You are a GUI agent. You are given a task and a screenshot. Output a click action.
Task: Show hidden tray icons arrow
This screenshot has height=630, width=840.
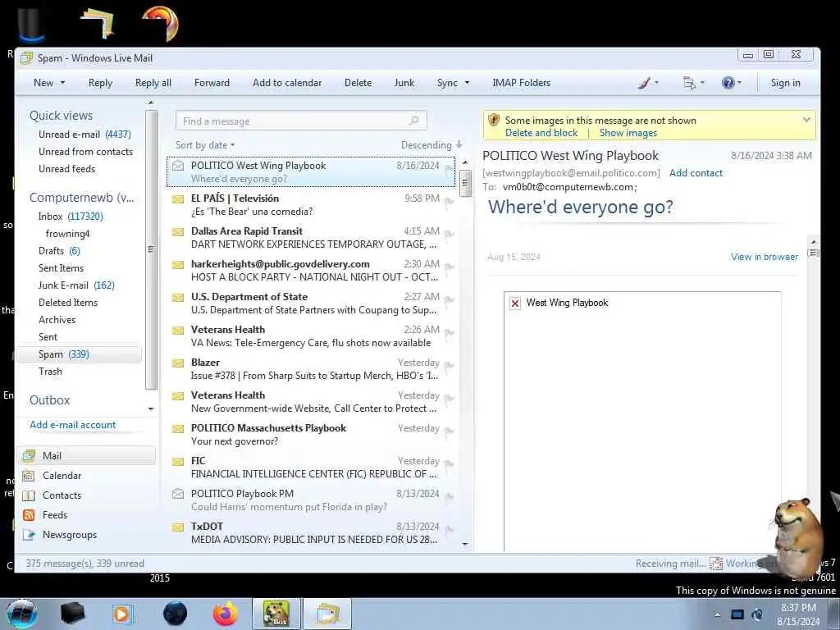point(717,614)
